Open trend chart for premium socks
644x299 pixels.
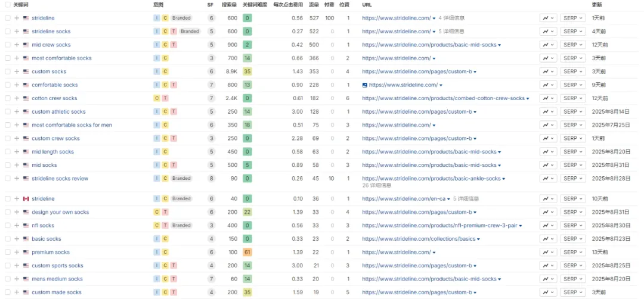pyautogui.click(x=549, y=252)
